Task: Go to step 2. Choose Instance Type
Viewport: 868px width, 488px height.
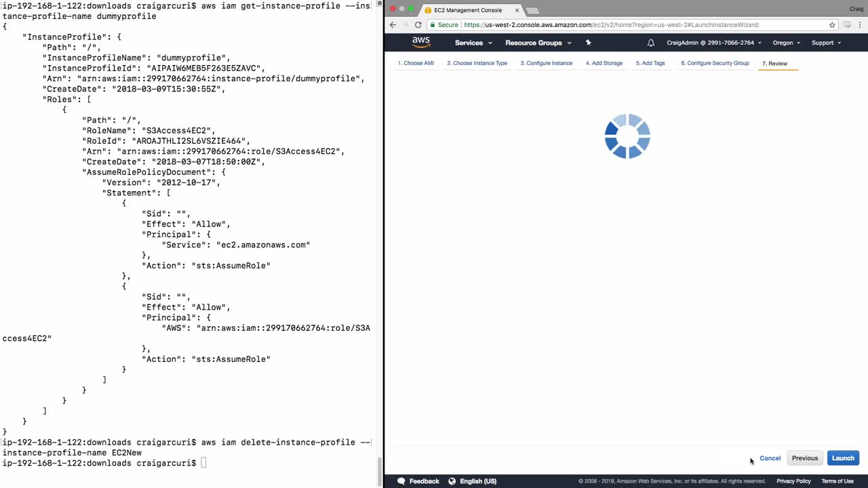Action: pyautogui.click(x=477, y=63)
